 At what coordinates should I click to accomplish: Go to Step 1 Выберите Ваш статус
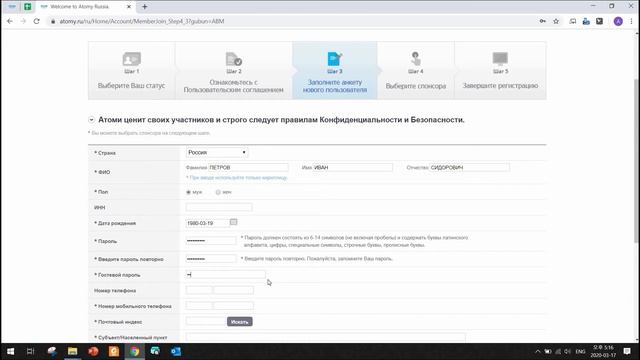click(x=131, y=70)
